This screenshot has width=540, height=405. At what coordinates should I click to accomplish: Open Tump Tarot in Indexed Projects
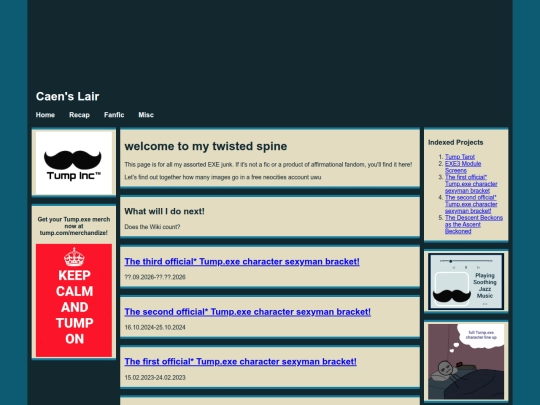click(459, 157)
